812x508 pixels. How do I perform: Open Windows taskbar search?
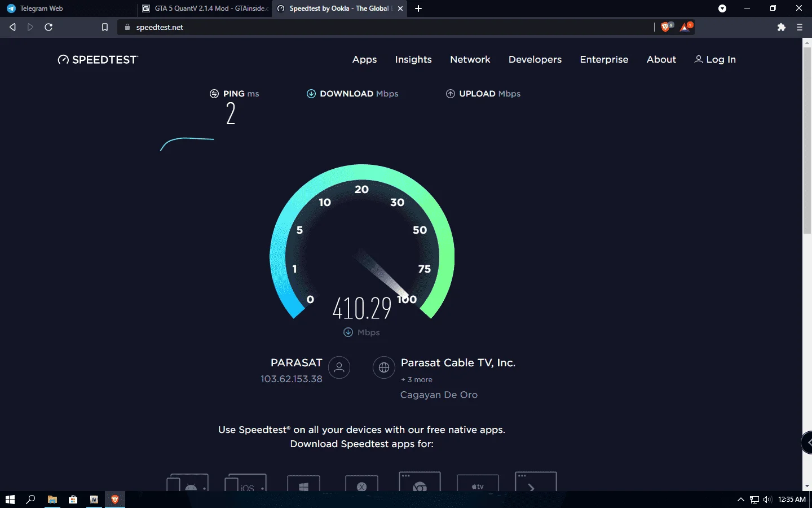point(31,500)
